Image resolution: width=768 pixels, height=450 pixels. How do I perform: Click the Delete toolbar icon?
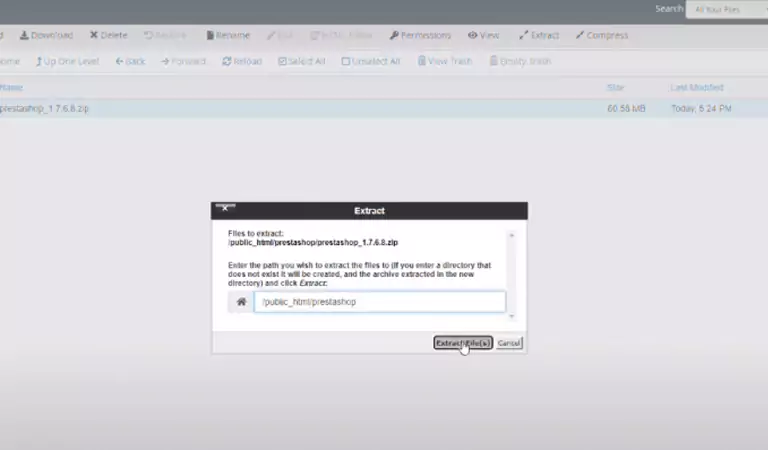94,35
